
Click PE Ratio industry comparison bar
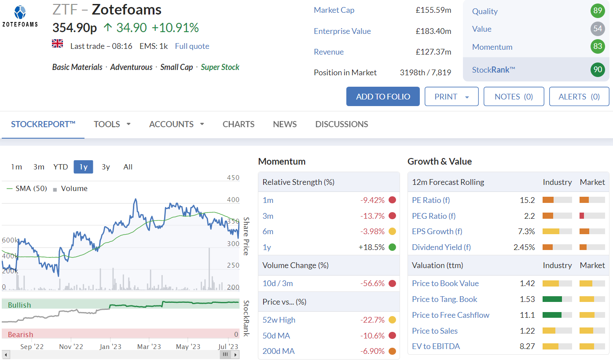pos(557,200)
